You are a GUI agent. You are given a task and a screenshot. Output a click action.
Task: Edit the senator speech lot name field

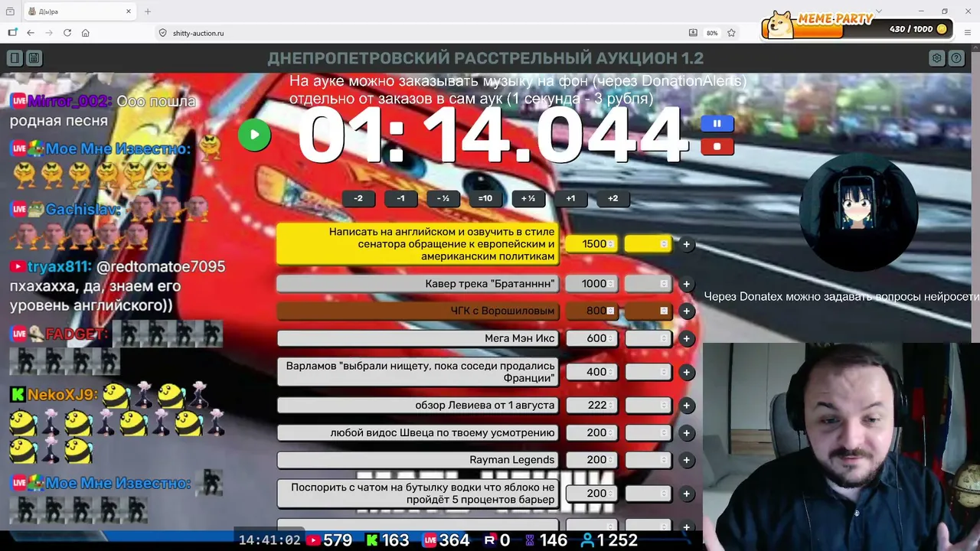[418, 244]
